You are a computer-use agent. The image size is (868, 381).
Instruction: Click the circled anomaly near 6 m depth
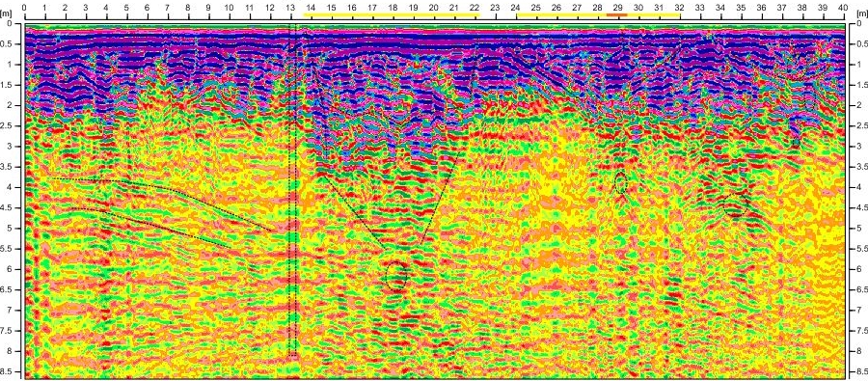click(396, 276)
